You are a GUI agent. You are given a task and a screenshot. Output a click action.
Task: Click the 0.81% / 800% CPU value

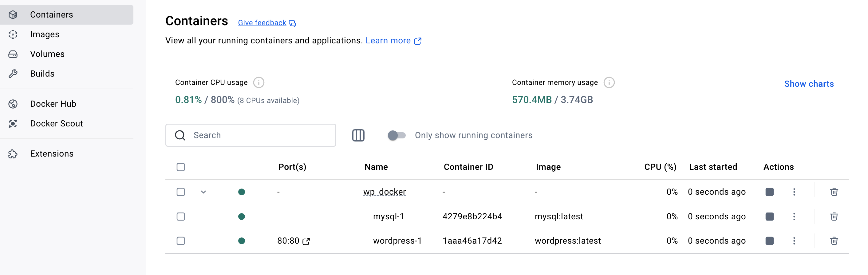pyautogui.click(x=204, y=100)
